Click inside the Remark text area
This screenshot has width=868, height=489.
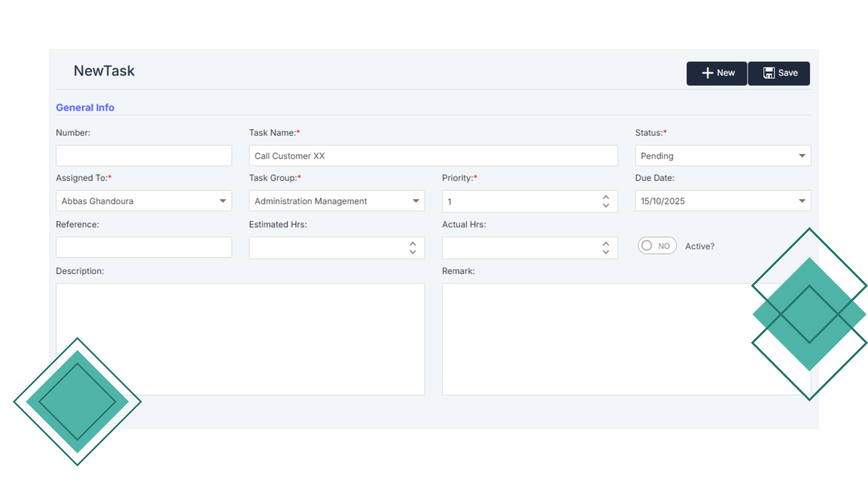coord(595,339)
